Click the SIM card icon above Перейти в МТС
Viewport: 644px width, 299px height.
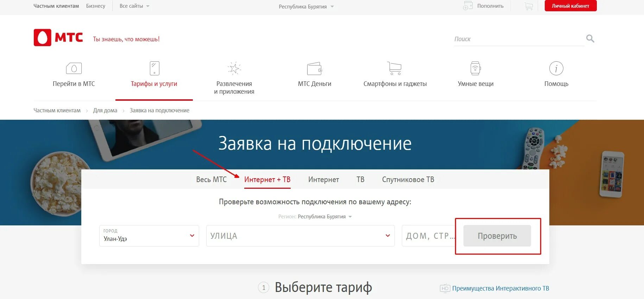pos(74,68)
